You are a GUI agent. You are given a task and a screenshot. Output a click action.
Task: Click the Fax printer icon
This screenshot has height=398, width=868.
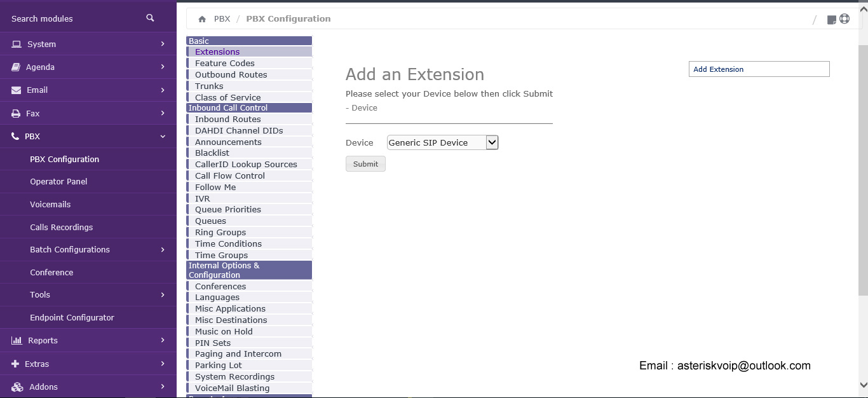tap(16, 113)
